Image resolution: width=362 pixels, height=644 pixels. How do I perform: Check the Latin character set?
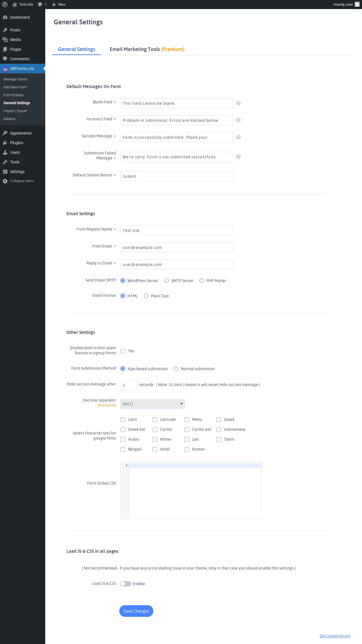[x=123, y=420]
